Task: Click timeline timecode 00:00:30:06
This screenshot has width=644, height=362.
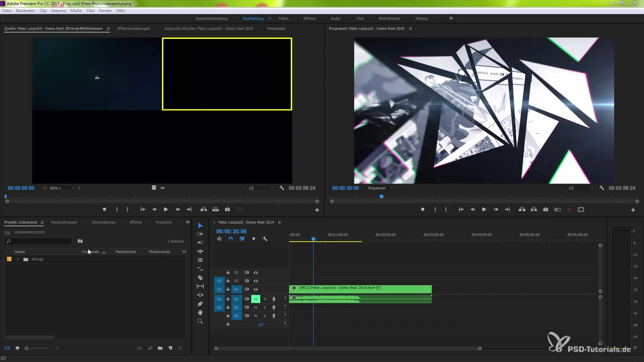Action: tap(231, 231)
